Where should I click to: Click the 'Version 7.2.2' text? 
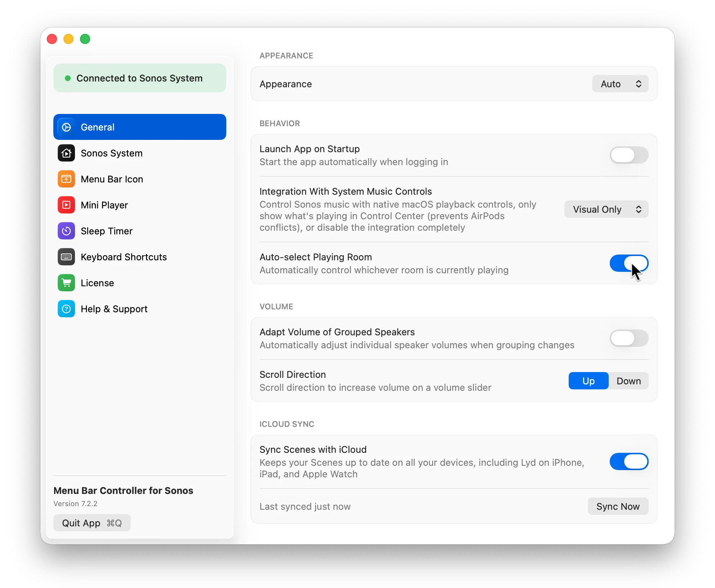[75, 504]
